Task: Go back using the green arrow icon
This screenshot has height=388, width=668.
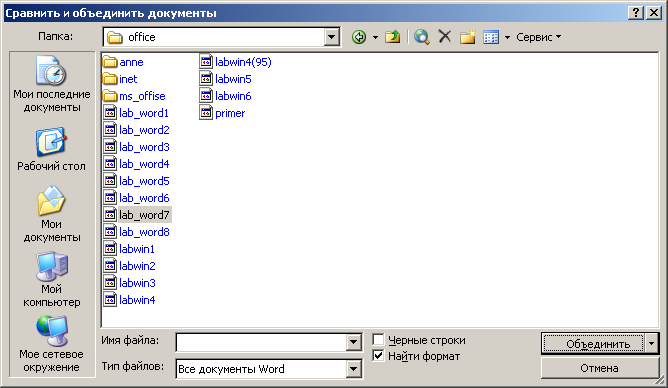Action: coord(359,37)
